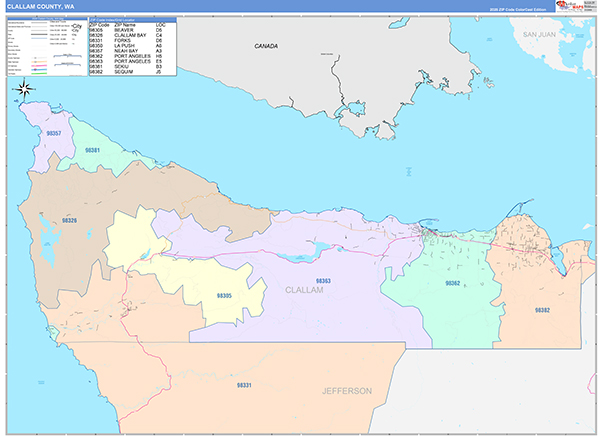
Task: Select the 98357 zone label on the map
Action: [54, 134]
